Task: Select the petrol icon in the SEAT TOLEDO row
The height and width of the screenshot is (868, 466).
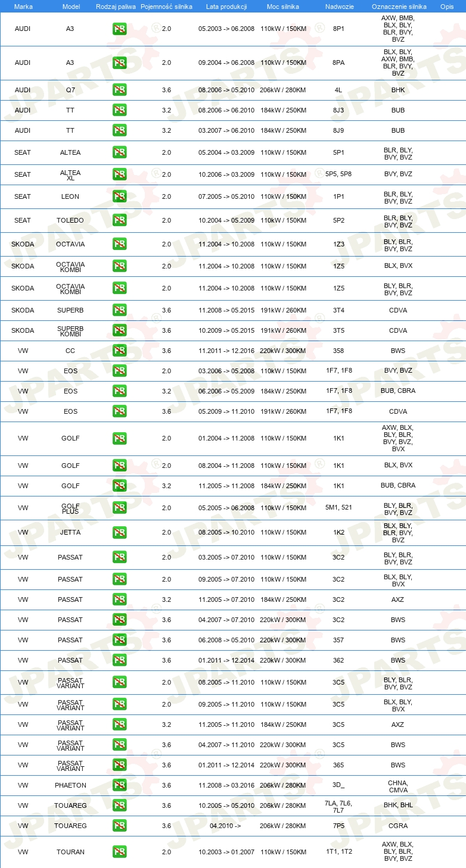Action: pyautogui.click(x=119, y=220)
